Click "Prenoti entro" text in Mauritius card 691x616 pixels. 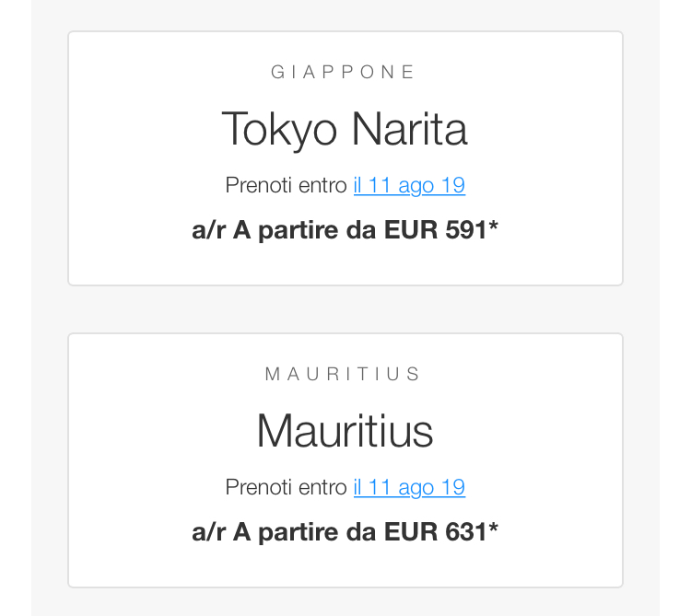pos(287,488)
